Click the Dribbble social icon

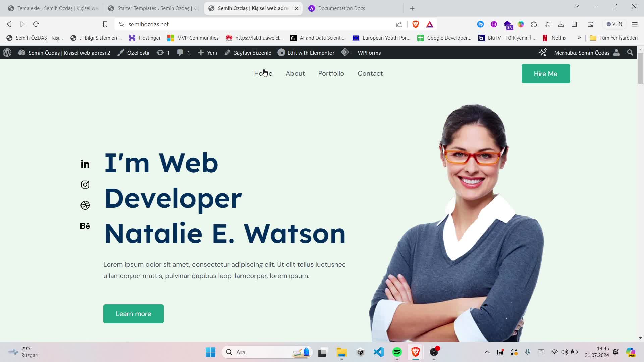tap(85, 205)
